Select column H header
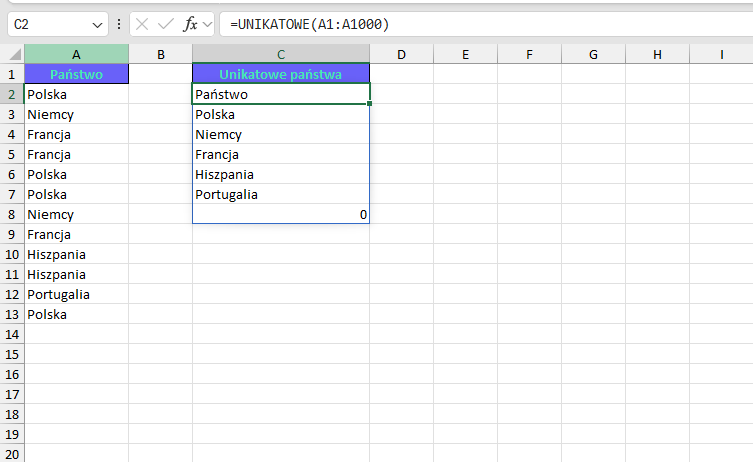Image resolution: width=753 pixels, height=462 pixels. click(657, 53)
